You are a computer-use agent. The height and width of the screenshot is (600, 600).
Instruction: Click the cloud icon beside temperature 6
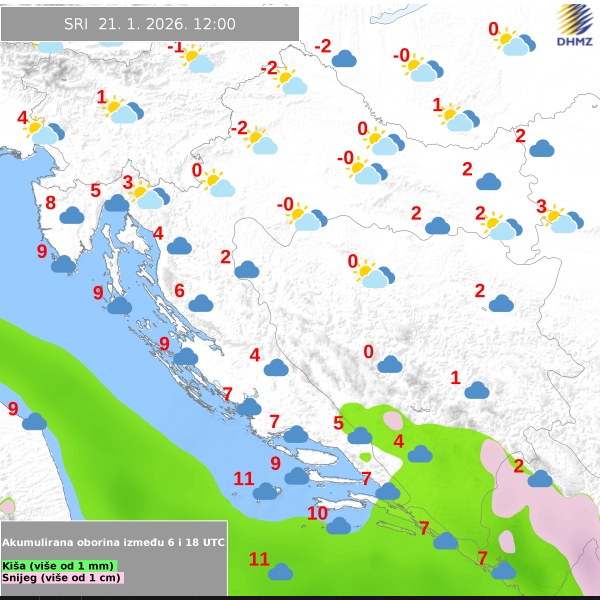click(201, 303)
